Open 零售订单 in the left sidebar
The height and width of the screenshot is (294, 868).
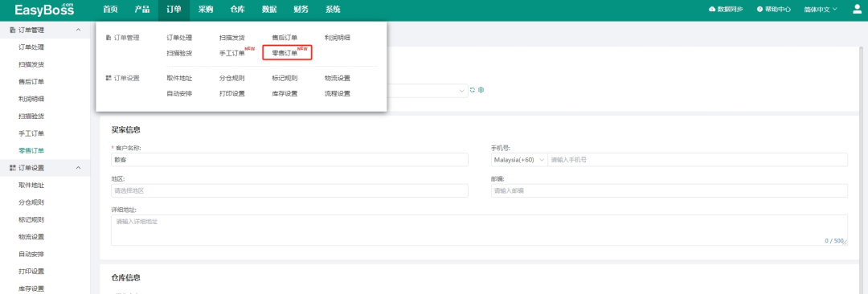(31, 150)
